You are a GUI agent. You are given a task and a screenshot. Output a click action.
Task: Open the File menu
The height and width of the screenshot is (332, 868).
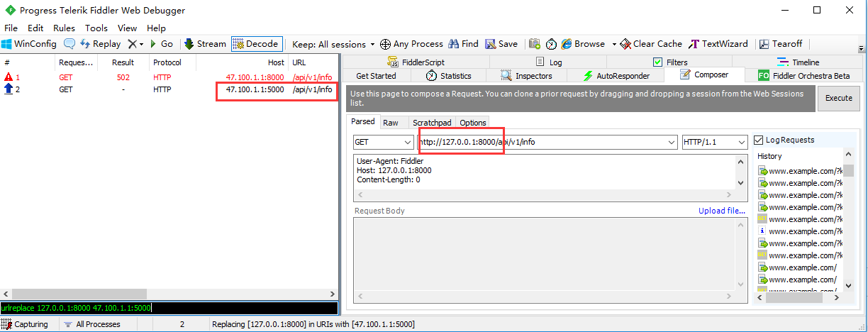click(11, 28)
